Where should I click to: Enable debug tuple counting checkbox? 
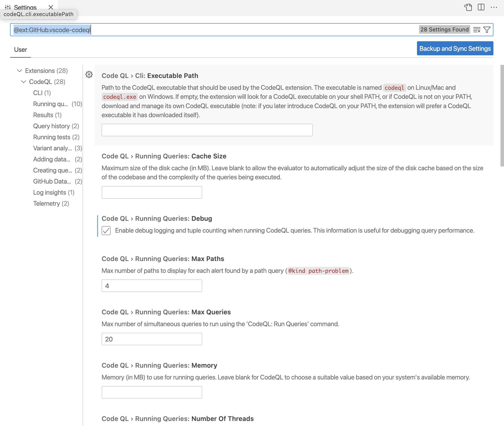pyautogui.click(x=106, y=231)
